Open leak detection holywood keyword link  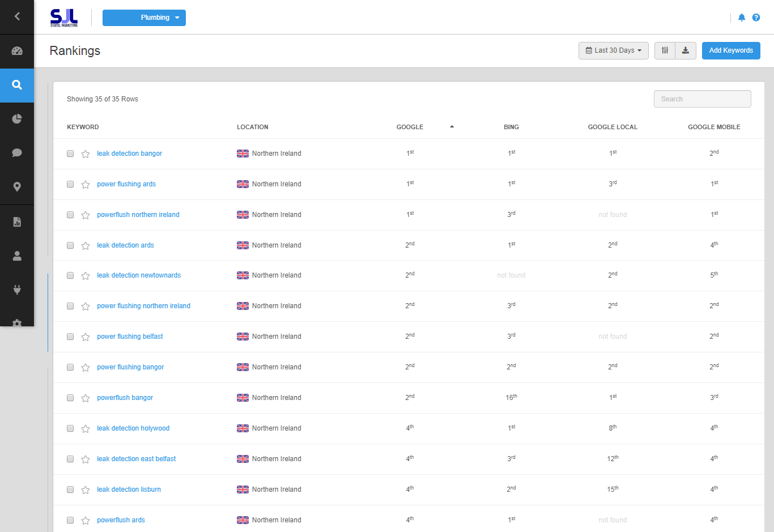[133, 428]
